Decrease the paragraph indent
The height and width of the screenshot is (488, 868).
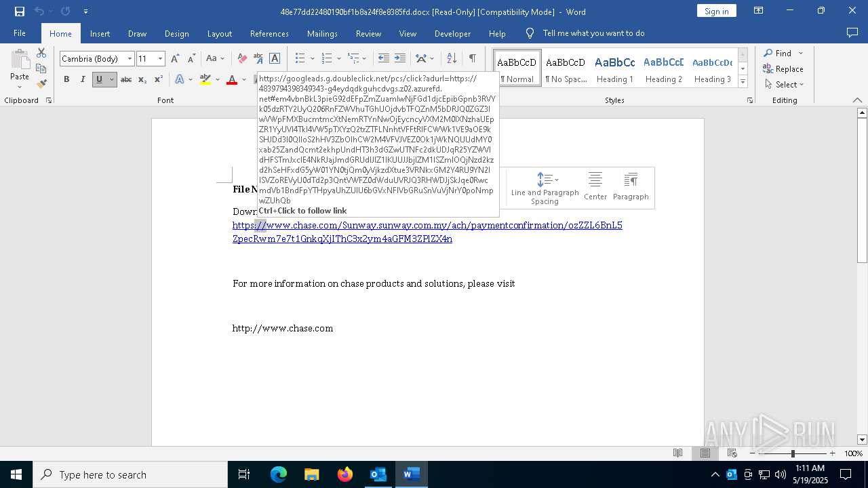coord(384,59)
